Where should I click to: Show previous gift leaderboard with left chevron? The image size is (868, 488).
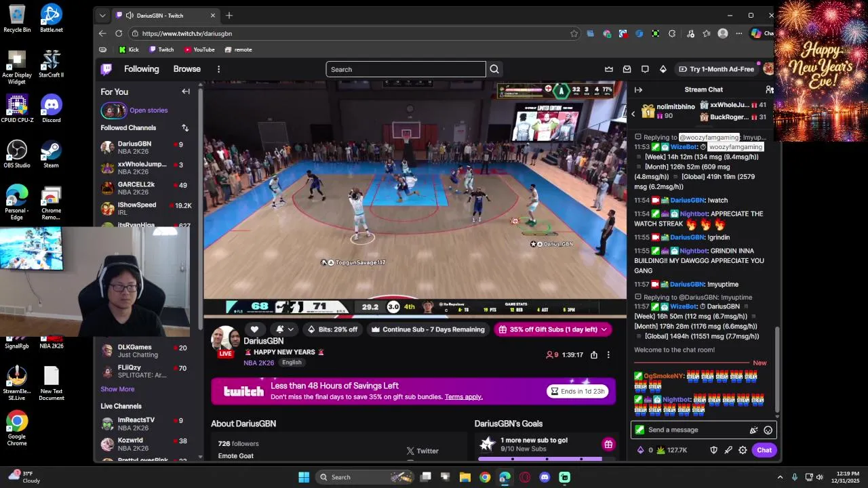(633, 114)
